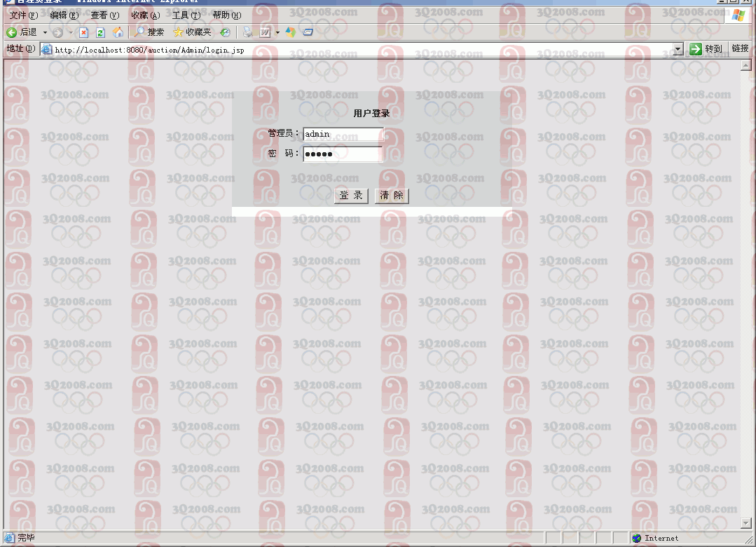Image resolution: width=756 pixels, height=547 pixels.
Task: Click the colorful Messenger icon in toolbar
Action: tap(290, 32)
